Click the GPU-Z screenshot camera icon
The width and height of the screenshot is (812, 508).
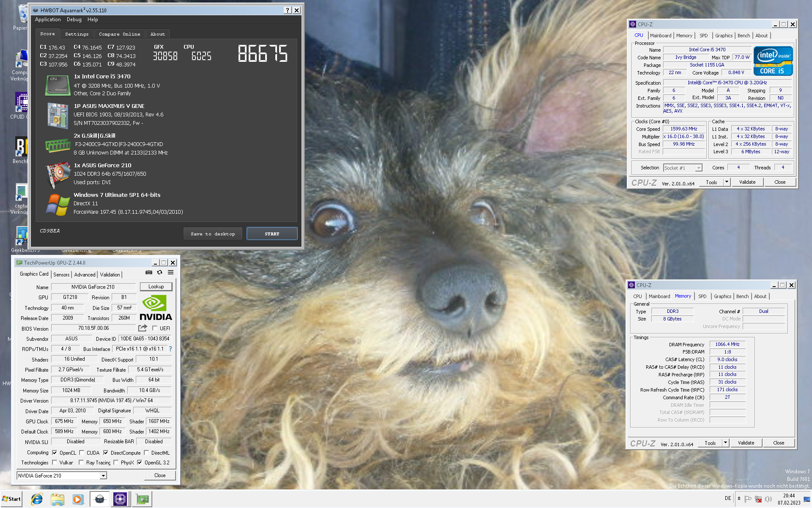pos(149,273)
